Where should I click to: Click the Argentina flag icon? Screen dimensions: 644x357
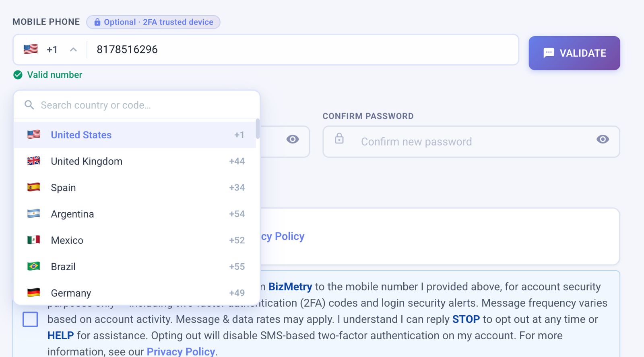pyautogui.click(x=34, y=213)
